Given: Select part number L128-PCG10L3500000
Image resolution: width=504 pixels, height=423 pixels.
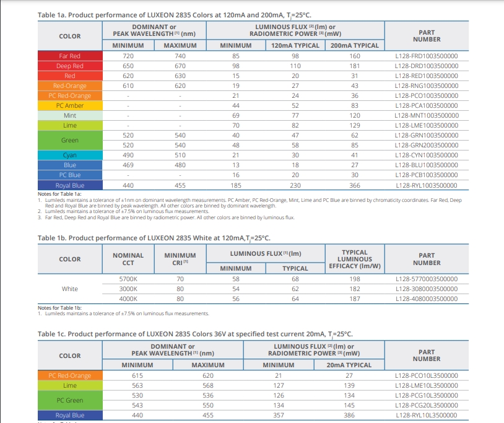Looking at the screenshot, I should point(427,395).
